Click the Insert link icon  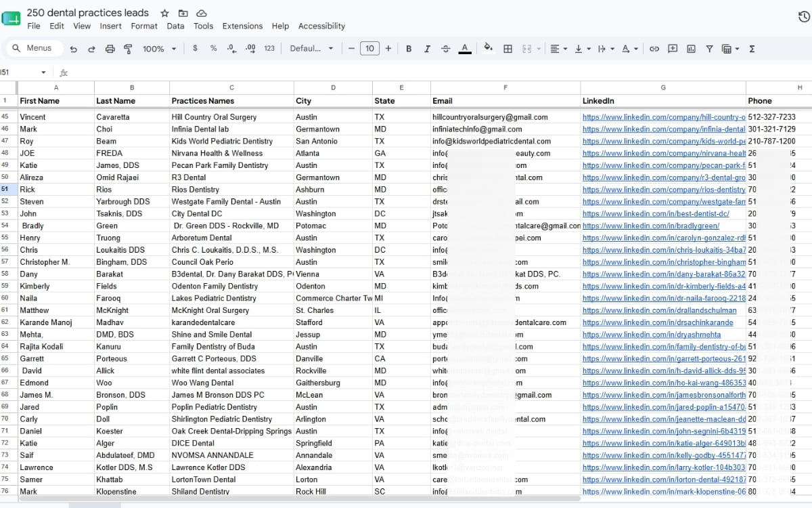654,49
